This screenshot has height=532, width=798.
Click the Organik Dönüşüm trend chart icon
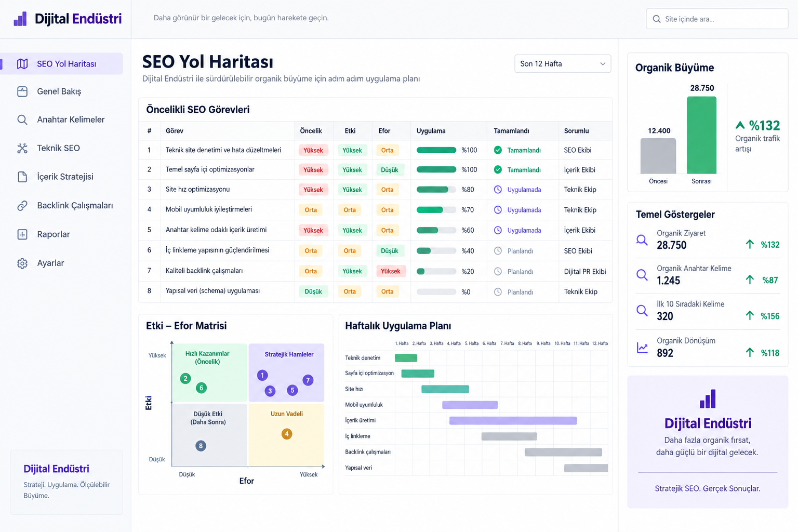pyautogui.click(x=642, y=348)
